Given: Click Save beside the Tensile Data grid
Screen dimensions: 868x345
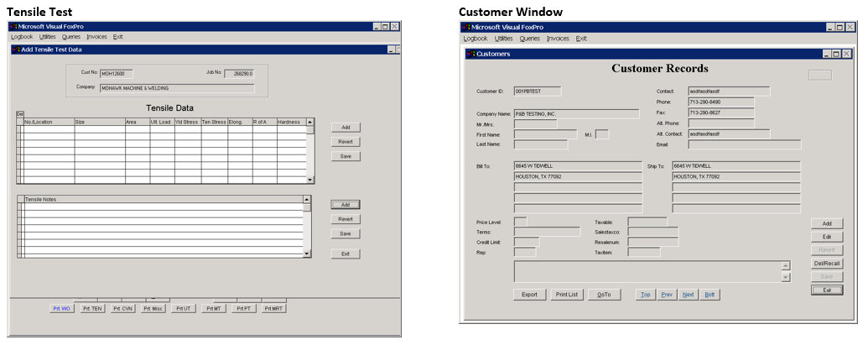Looking at the screenshot, I should [346, 156].
